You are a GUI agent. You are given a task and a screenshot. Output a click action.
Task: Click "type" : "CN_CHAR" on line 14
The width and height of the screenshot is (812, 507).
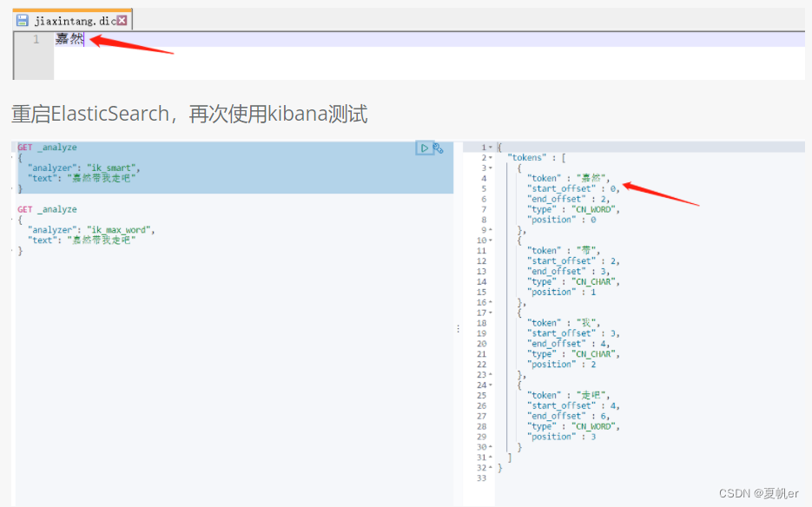coord(573,282)
